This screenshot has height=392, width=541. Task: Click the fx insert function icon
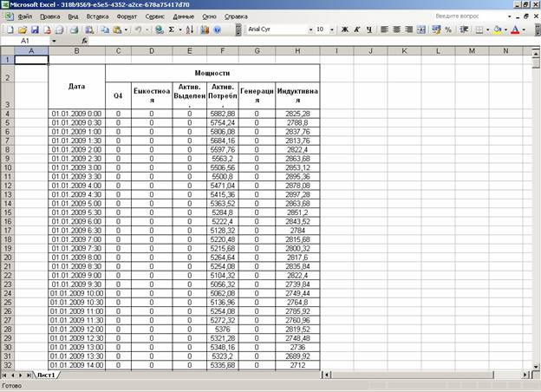click(x=85, y=41)
